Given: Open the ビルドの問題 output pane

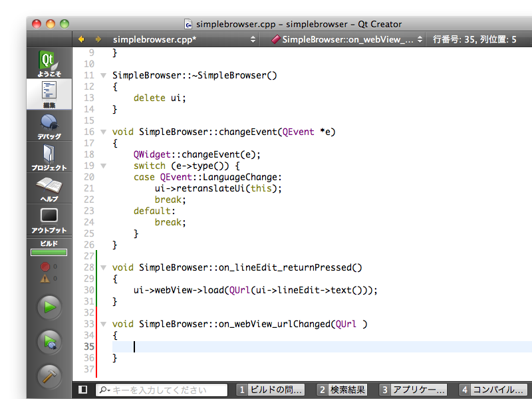Looking at the screenshot, I should [272, 390].
